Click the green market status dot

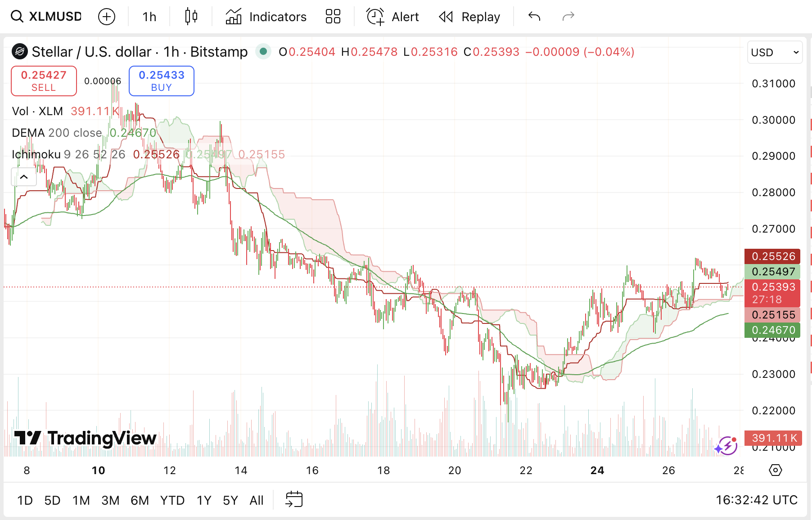pyautogui.click(x=263, y=52)
